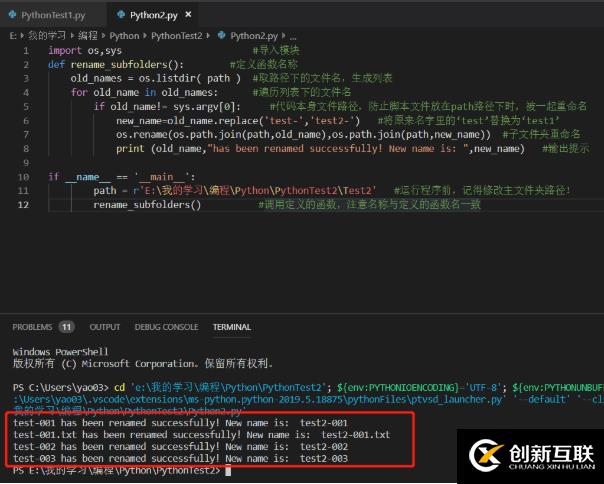The height and width of the screenshot is (484, 604).
Task: Click line number 10 in the gutter
Action: pyautogui.click(x=24, y=177)
